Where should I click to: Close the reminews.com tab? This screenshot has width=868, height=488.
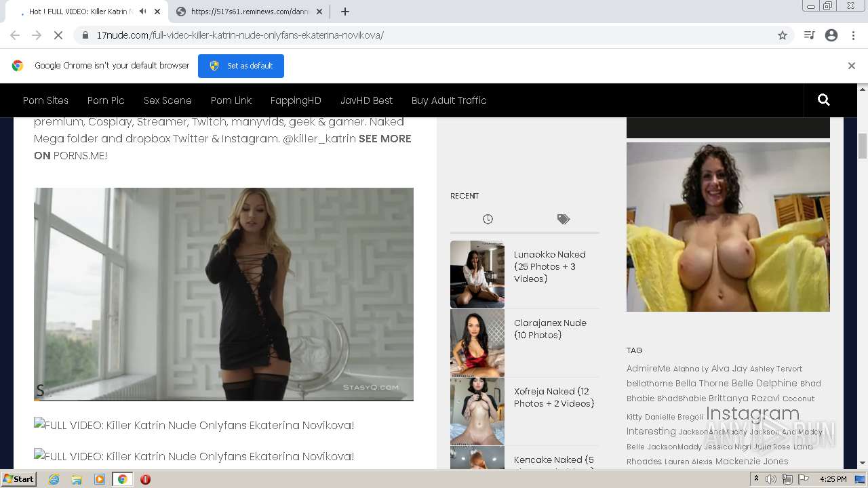[319, 12]
